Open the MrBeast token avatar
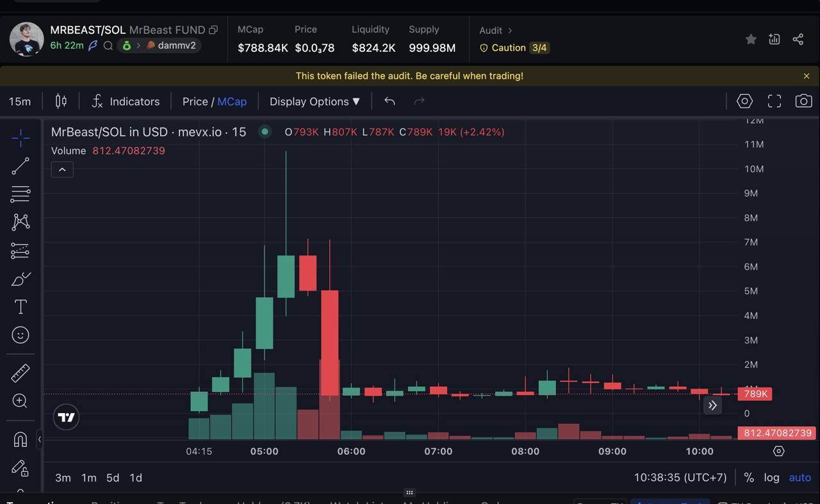Viewport: 820px width, 504px height. tap(27, 39)
